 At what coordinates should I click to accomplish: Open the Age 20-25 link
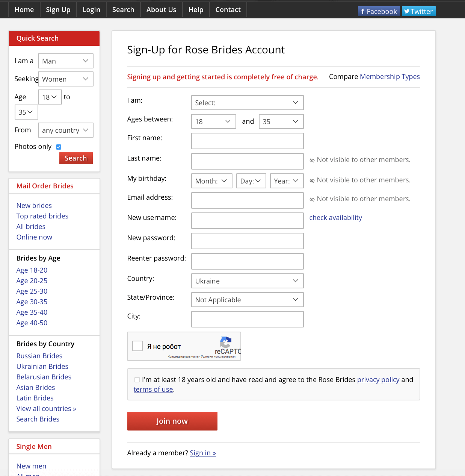pos(32,281)
